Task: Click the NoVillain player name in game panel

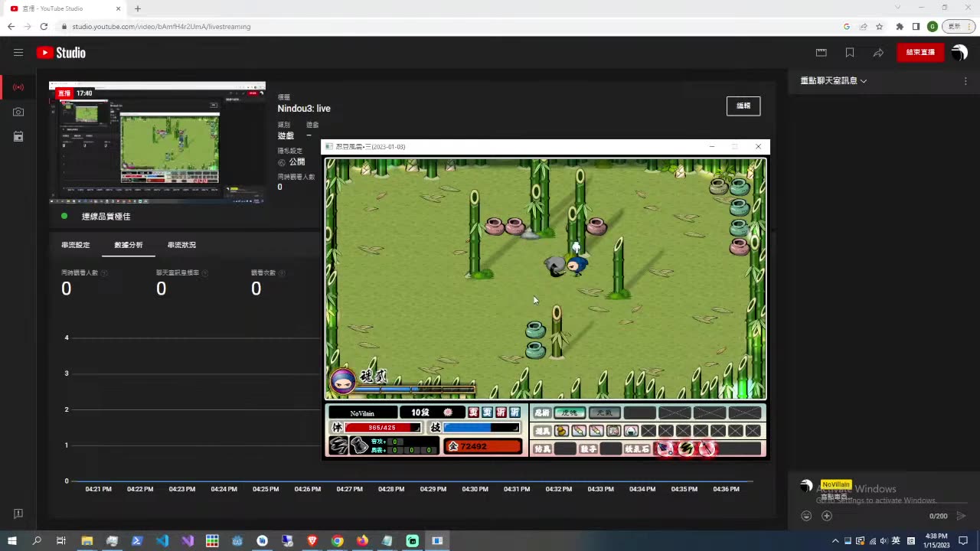Action: tap(363, 412)
